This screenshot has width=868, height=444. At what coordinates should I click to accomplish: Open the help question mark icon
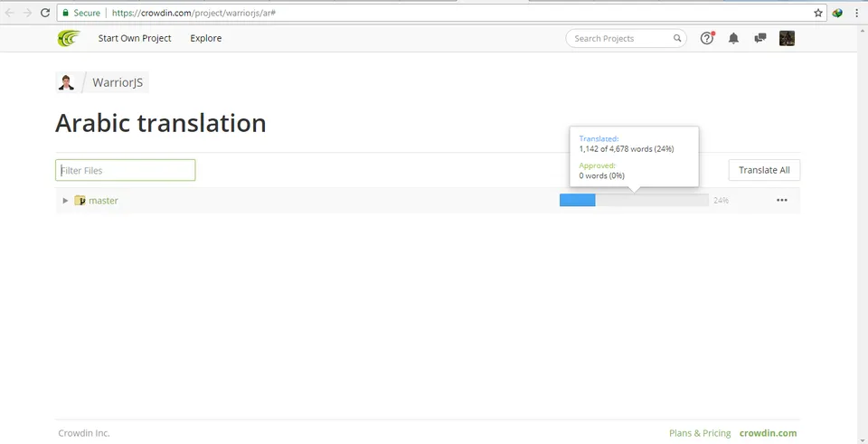707,38
